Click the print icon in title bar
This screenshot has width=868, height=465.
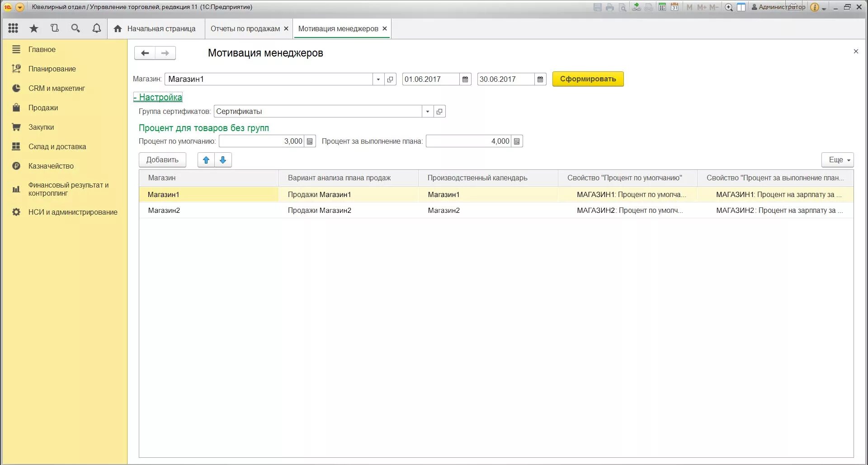click(610, 7)
